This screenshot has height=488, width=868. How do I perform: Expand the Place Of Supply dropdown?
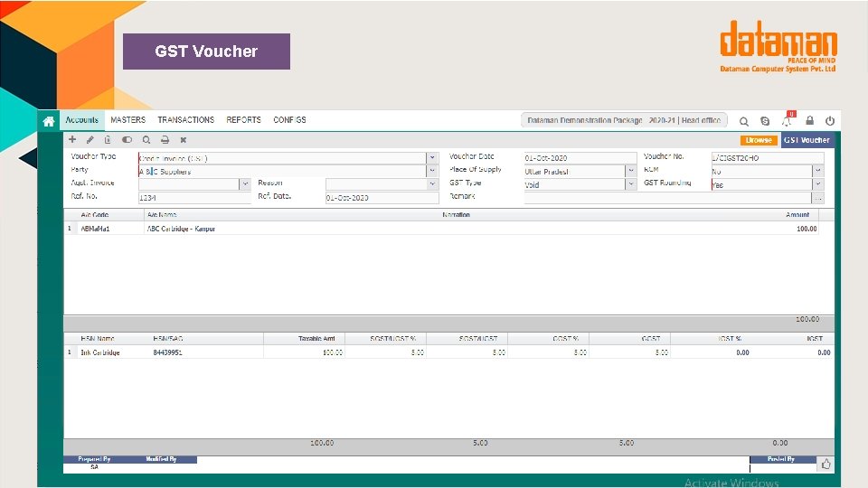pos(630,172)
